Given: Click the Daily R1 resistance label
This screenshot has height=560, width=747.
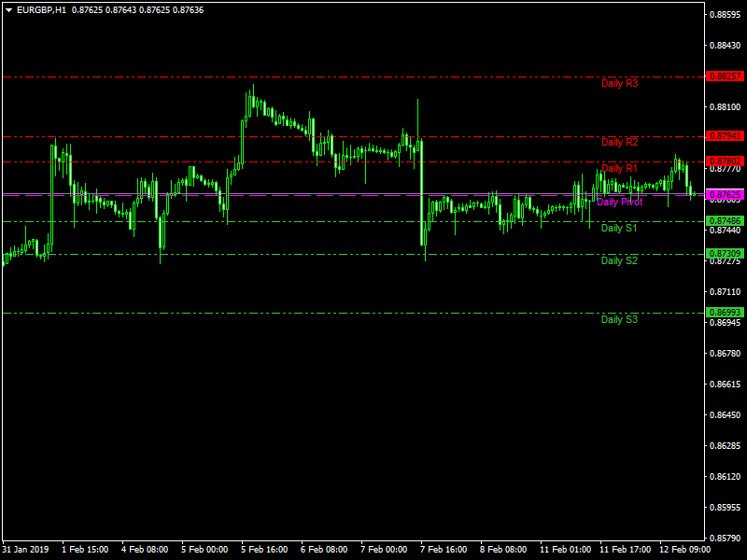Looking at the screenshot, I should [x=619, y=168].
